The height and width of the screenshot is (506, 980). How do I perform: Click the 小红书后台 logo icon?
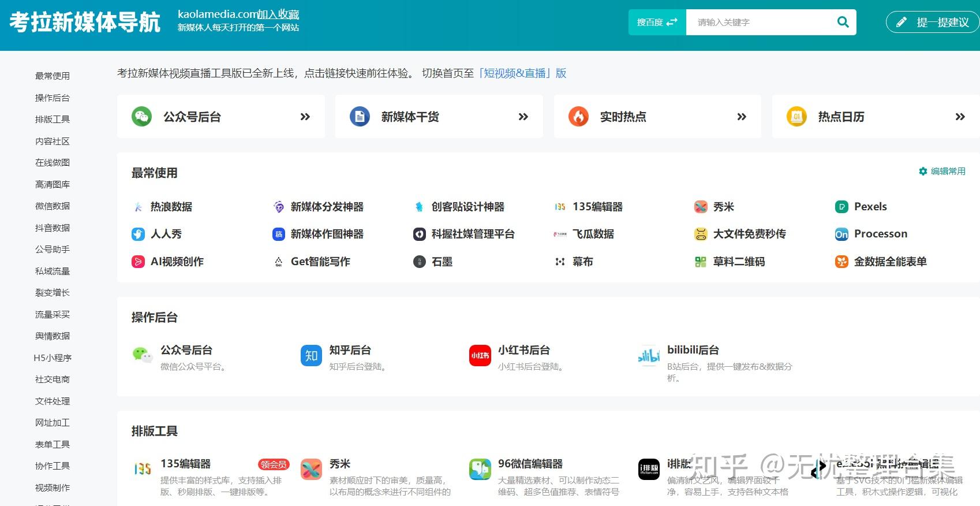click(480, 356)
